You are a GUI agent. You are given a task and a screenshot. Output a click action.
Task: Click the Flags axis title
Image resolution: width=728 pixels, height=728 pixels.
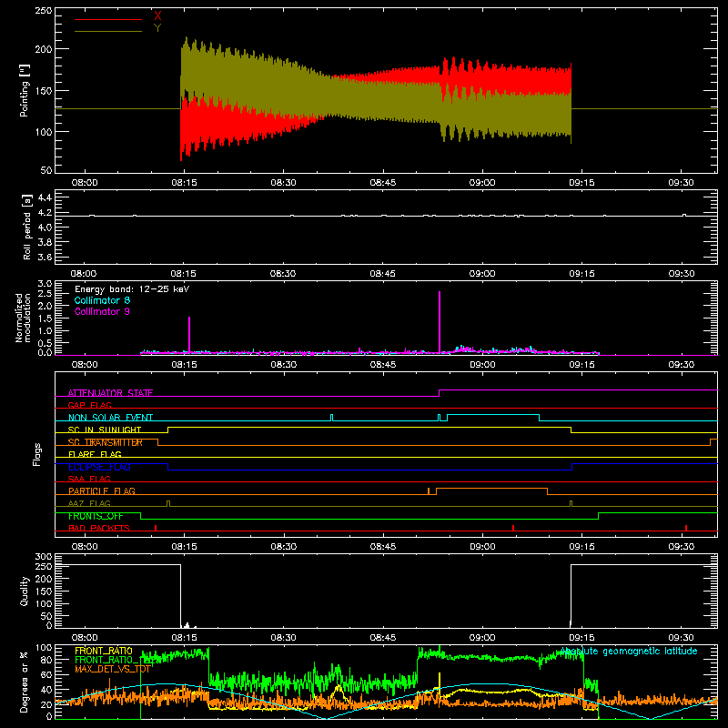point(37,454)
